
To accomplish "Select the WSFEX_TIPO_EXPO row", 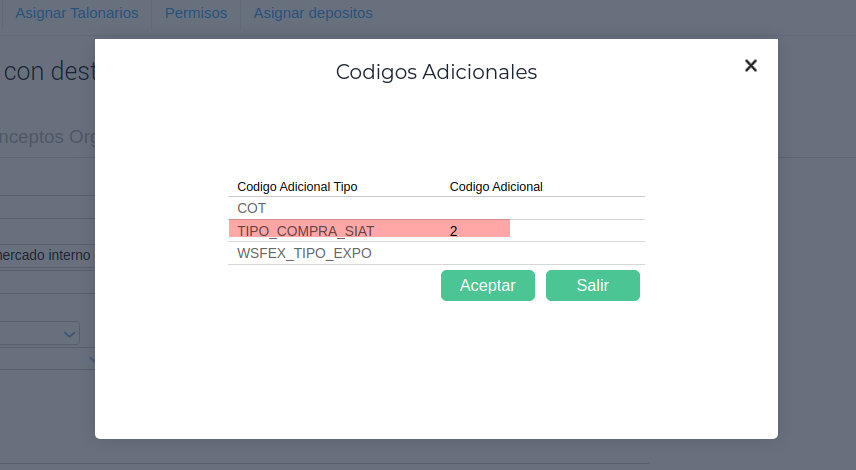I will [304, 253].
